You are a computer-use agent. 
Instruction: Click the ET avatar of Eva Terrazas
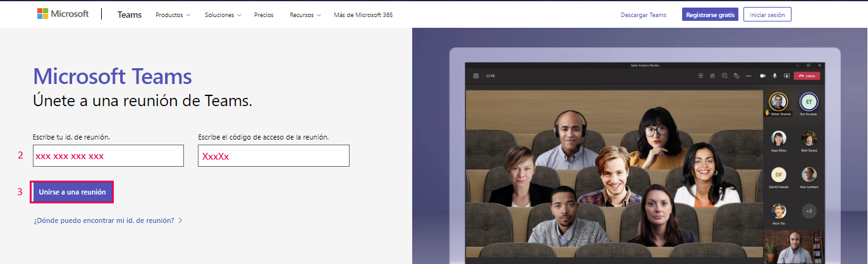[x=809, y=101]
